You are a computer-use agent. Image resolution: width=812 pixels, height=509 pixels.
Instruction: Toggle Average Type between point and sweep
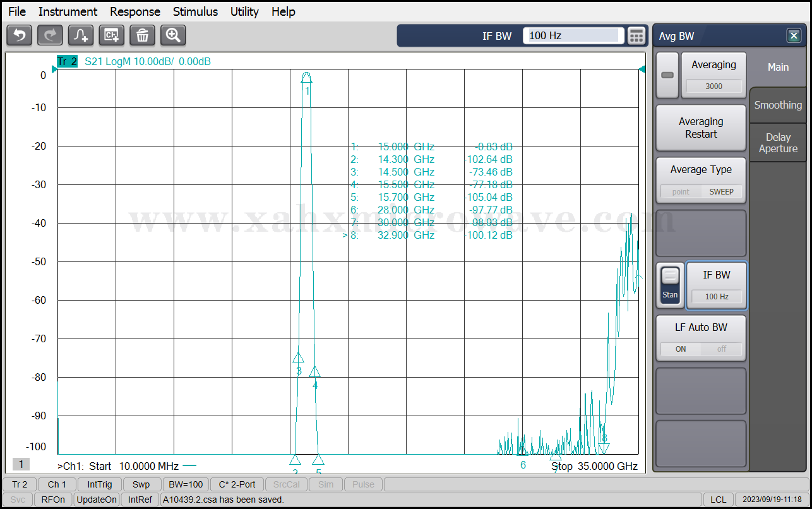coord(701,191)
